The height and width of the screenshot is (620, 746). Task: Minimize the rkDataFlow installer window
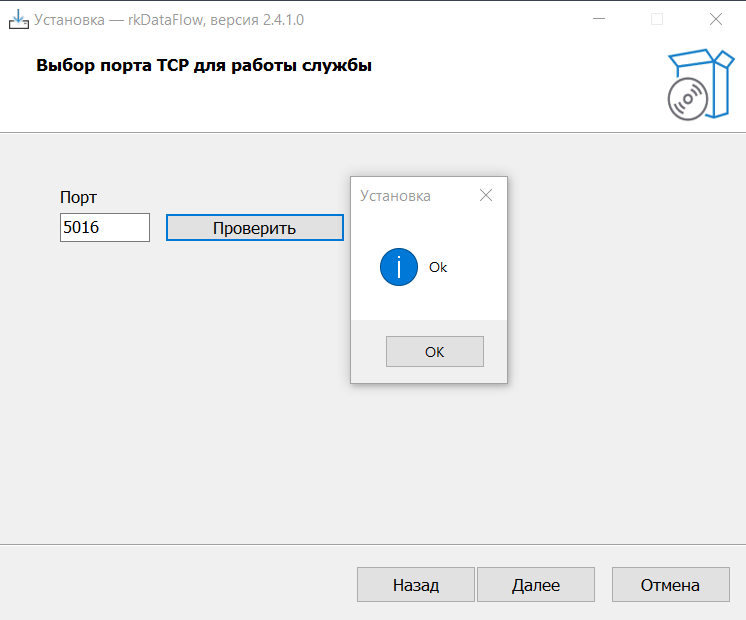click(599, 19)
